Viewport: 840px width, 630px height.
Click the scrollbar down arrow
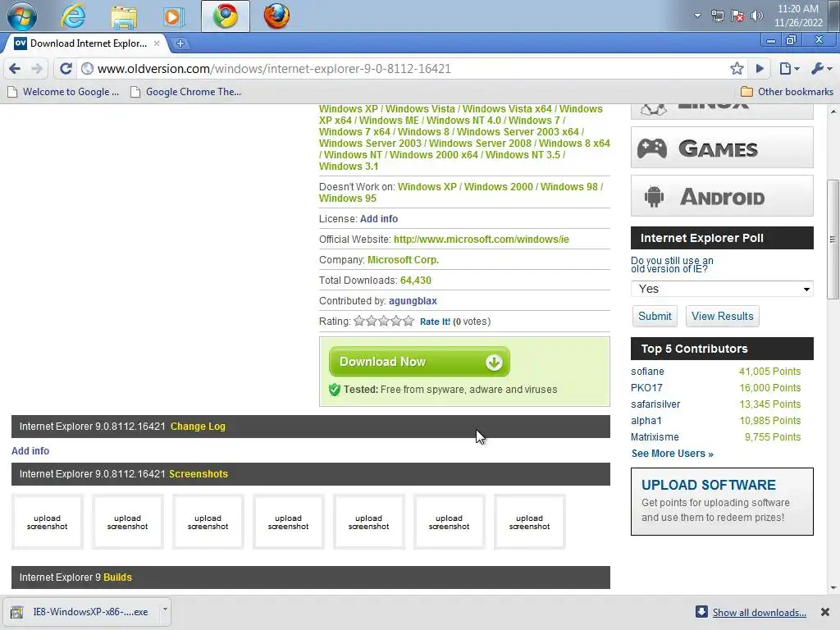point(833,587)
